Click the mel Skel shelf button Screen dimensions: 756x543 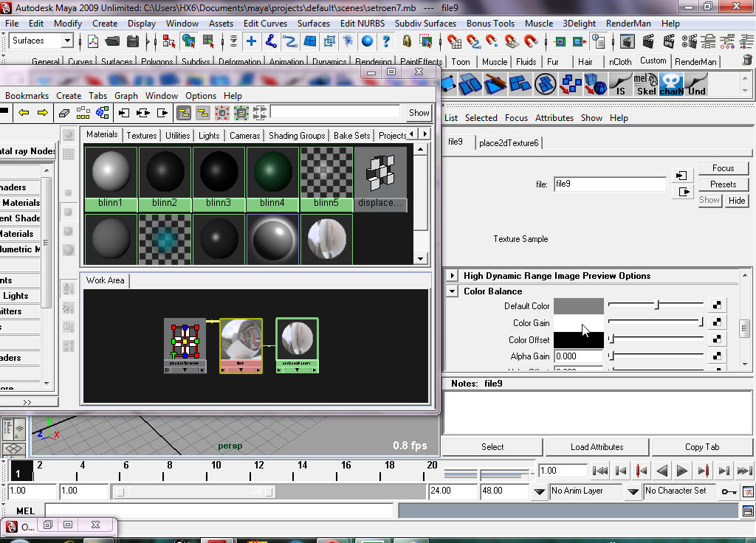[646, 84]
